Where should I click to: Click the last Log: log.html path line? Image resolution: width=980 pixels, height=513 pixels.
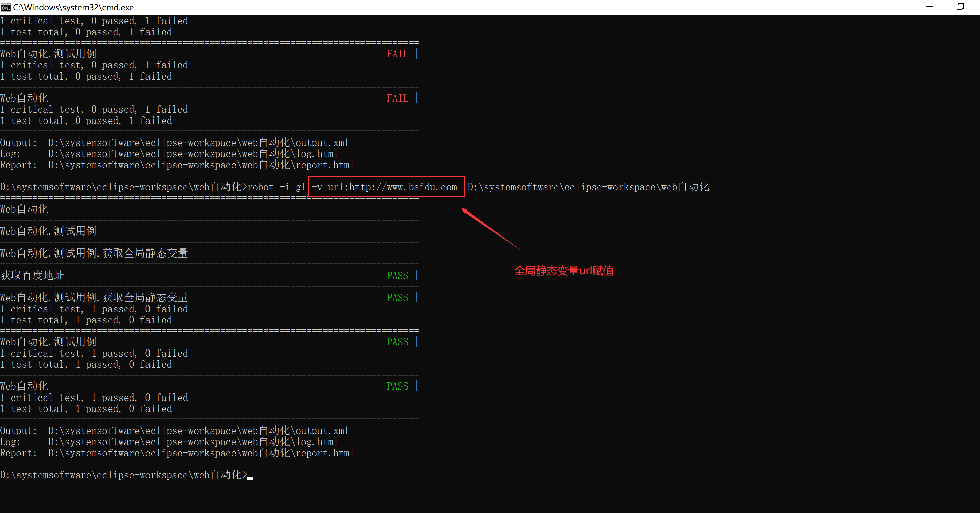[193, 442]
